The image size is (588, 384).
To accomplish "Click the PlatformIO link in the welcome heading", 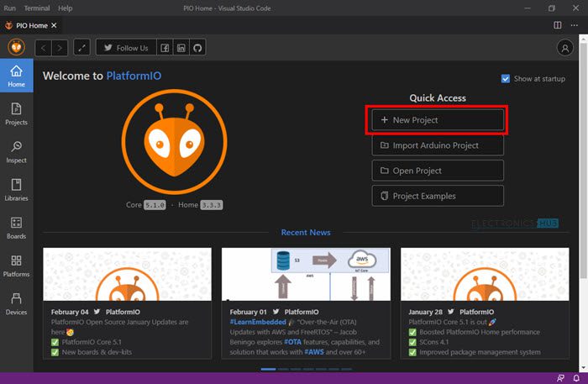I will [x=134, y=76].
